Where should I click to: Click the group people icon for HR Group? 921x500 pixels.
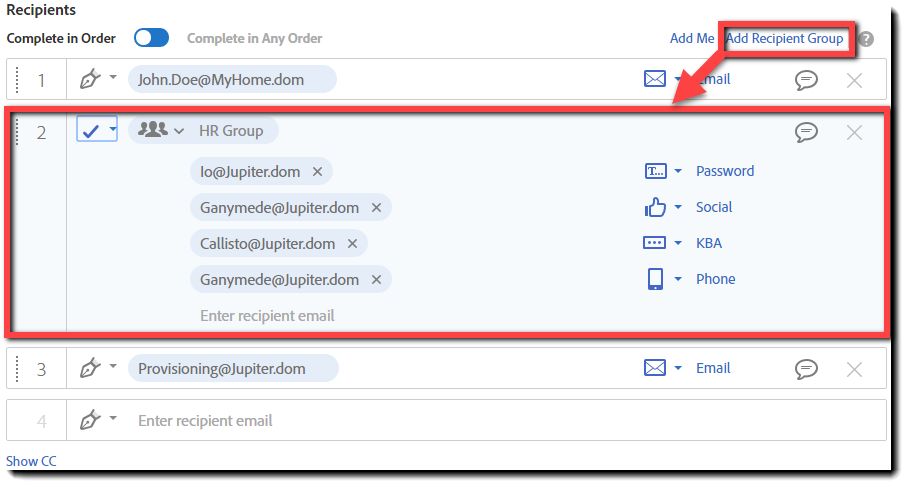point(153,129)
